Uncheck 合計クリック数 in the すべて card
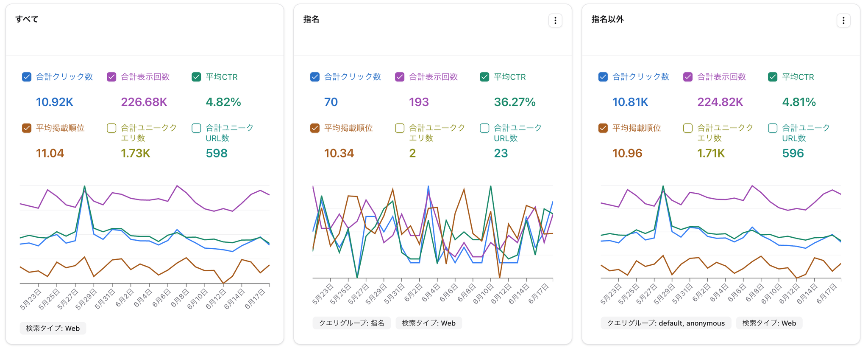 [x=27, y=77]
